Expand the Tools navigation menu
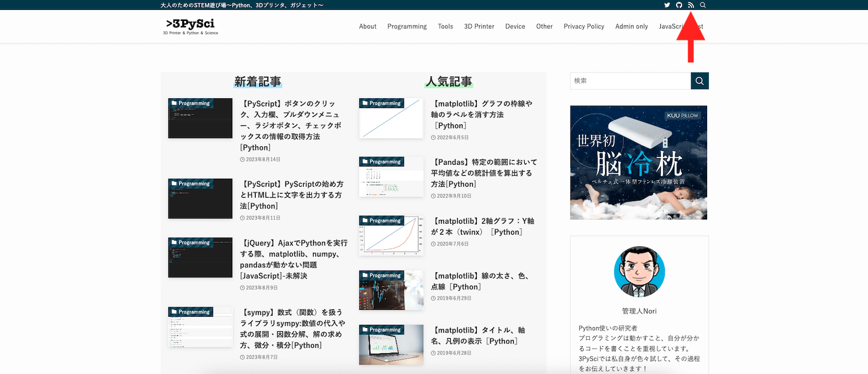The height and width of the screenshot is (374, 868). (445, 27)
